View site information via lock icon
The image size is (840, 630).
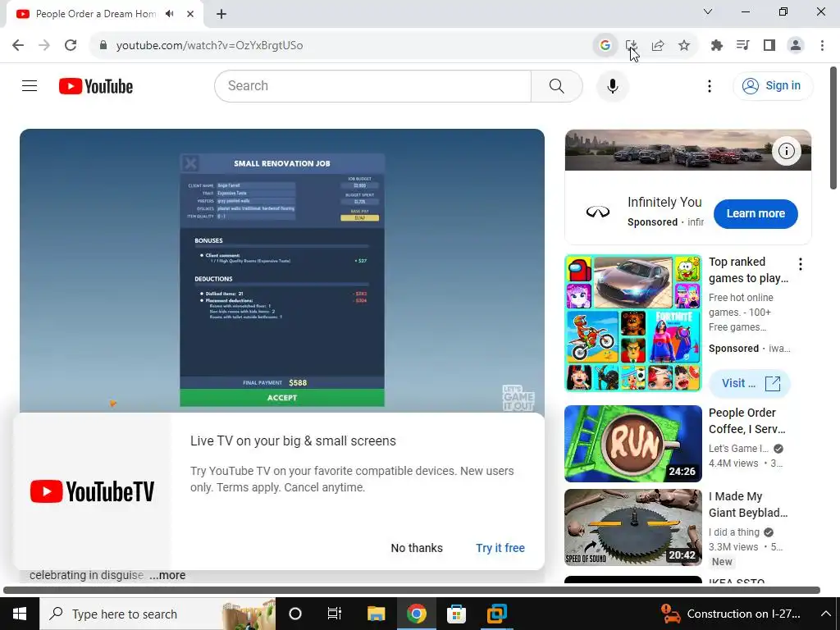coord(103,45)
